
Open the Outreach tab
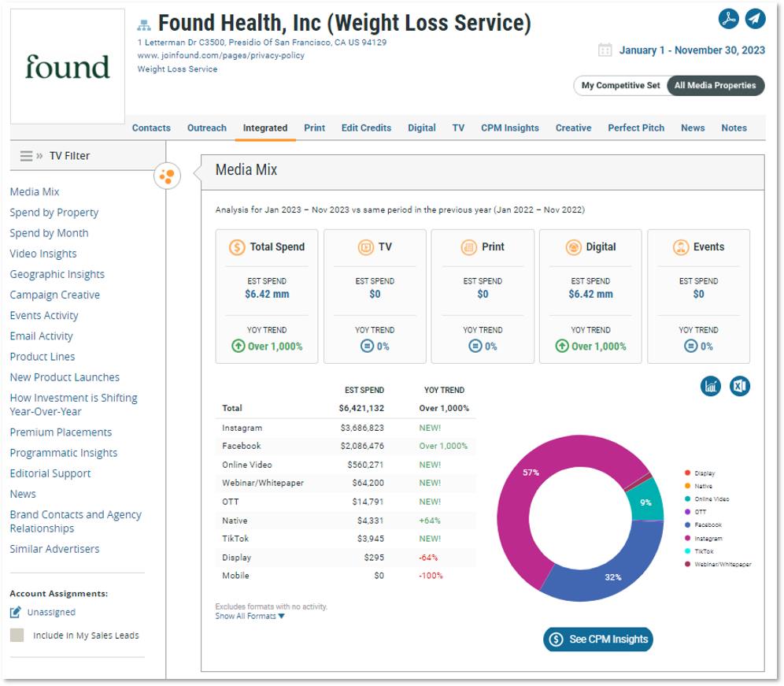(x=207, y=128)
